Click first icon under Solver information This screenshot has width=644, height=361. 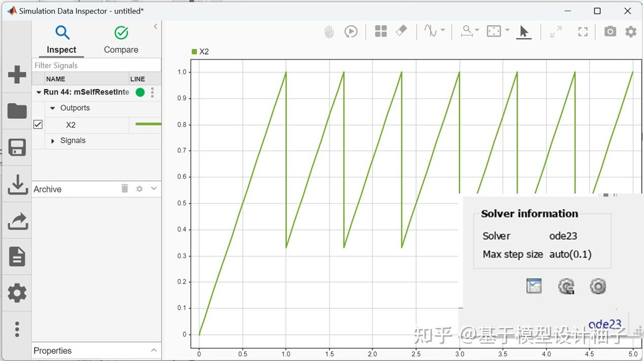534,286
